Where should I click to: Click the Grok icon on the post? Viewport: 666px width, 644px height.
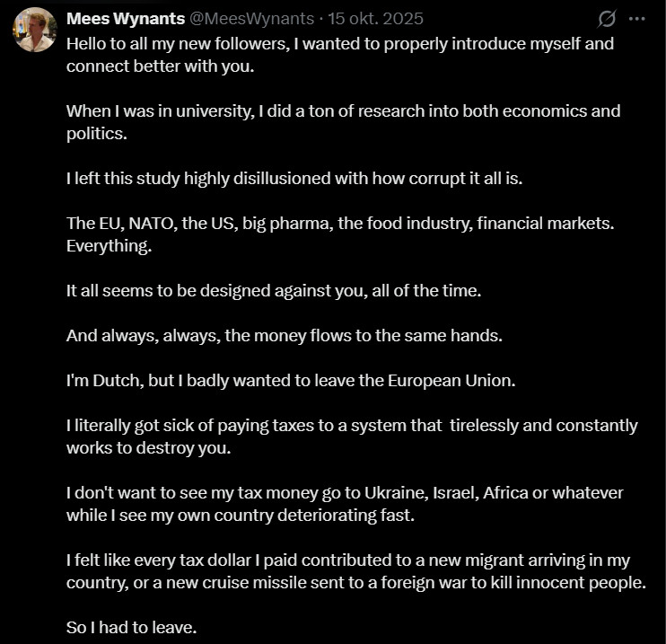click(x=607, y=18)
